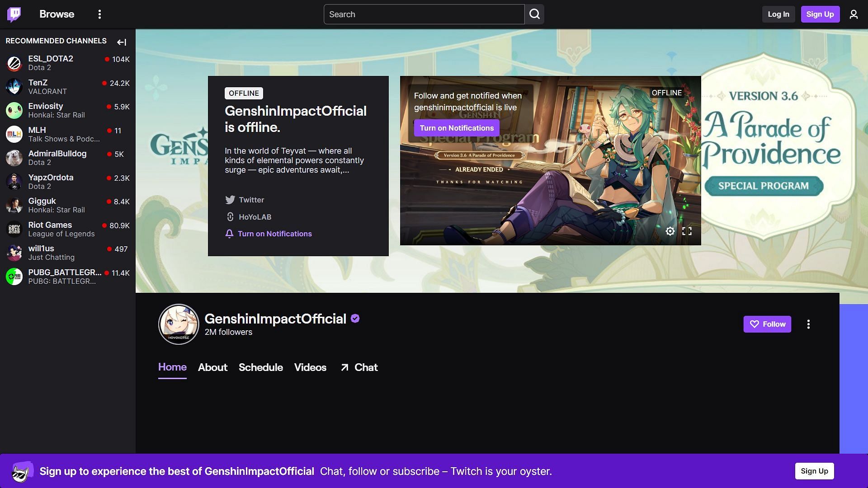The image size is (868, 488).
Task: Open Riot Games channel avatar
Action: (14, 229)
